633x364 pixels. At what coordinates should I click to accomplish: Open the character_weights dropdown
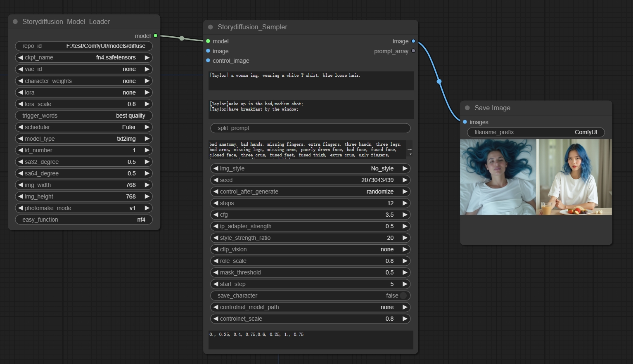tap(84, 81)
